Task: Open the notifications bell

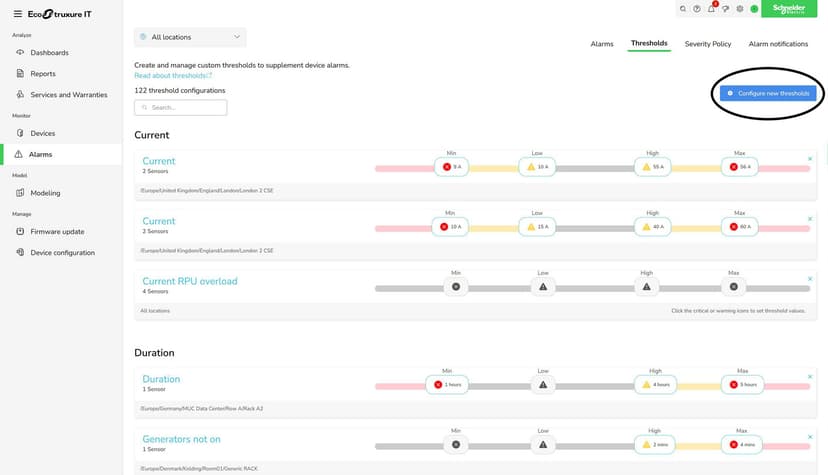Action: (711, 8)
